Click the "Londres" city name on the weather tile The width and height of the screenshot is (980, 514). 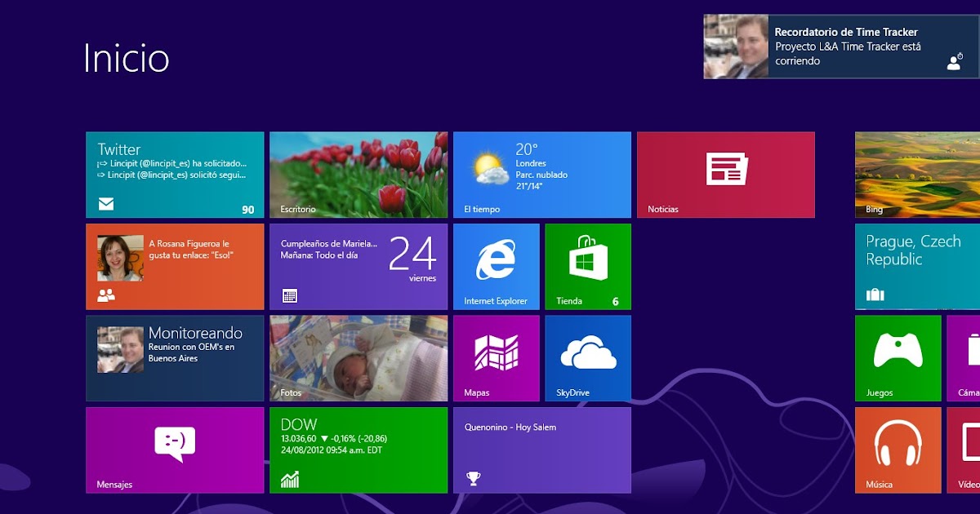point(531,163)
